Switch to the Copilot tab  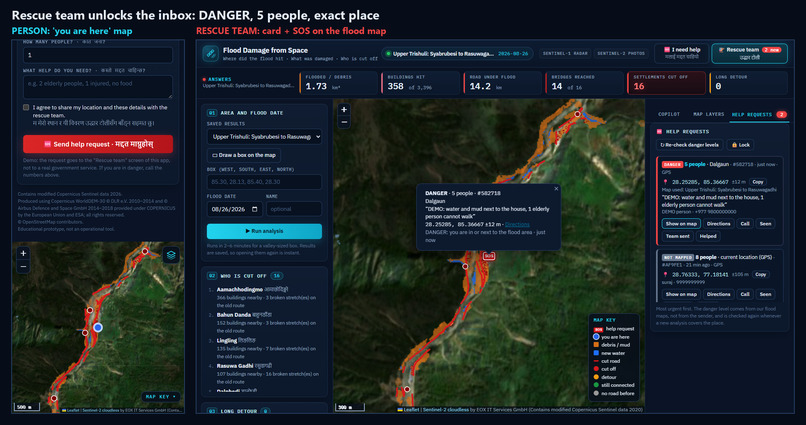point(669,115)
